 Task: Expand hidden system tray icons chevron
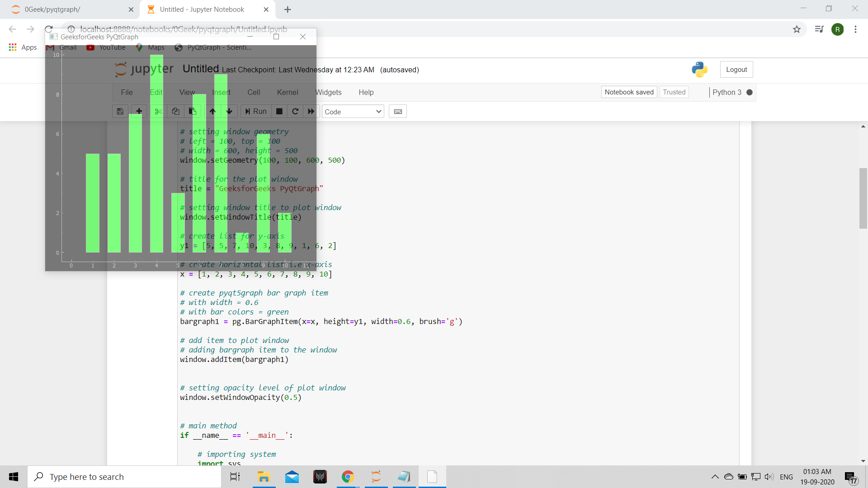(x=715, y=477)
